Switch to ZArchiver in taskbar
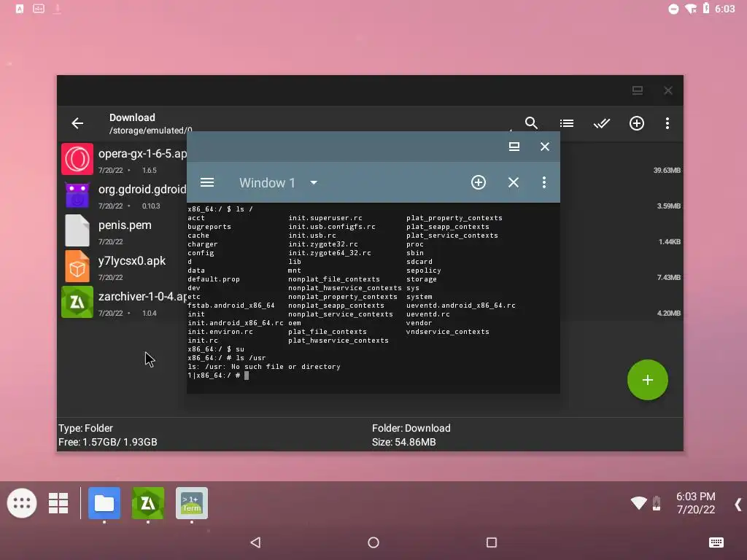 pos(147,503)
